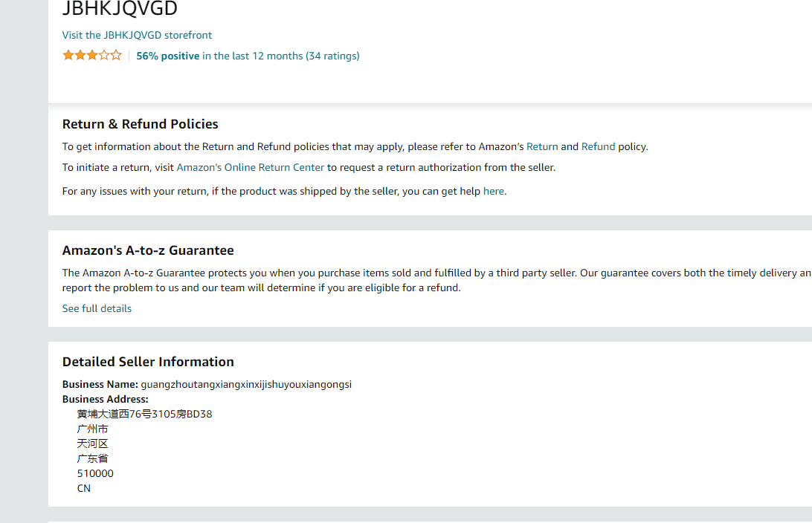Visit the JBHKJQVGD storefront
Screen dimensions: 812x523
pos(137,35)
